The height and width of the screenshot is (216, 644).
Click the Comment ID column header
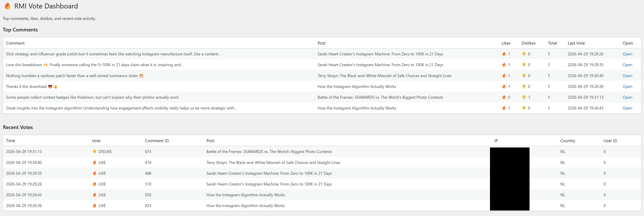click(x=156, y=141)
